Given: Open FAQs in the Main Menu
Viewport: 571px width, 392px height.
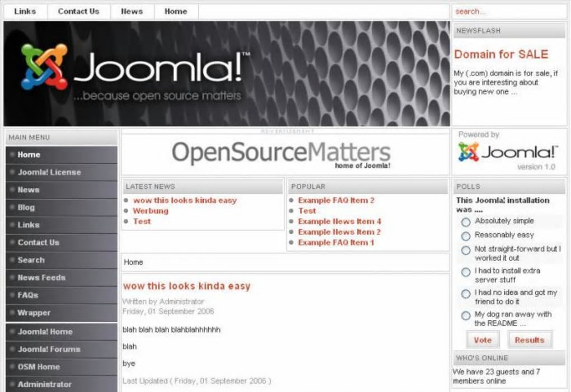Looking at the screenshot, I should click(x=62, y=295).
